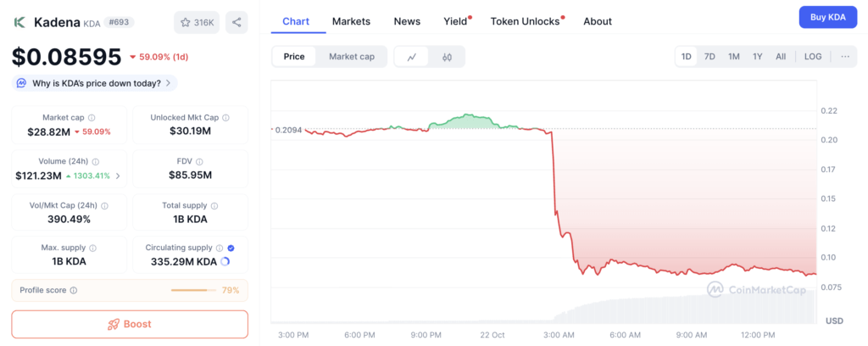This screenshot has height=346, width=868.
Task: Open the Markets tab
Action: 351,21
